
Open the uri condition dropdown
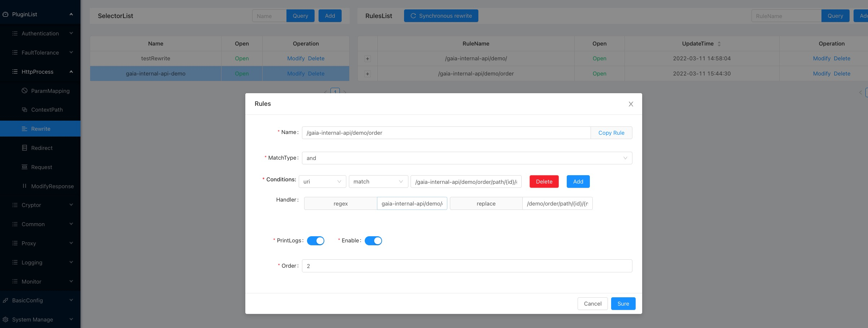click(322, 181)
